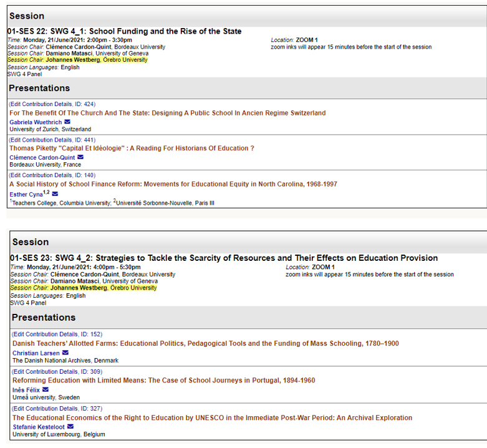
Task: Click Bordeaux University, France affiliation
Action: click(x=46, y=165)
